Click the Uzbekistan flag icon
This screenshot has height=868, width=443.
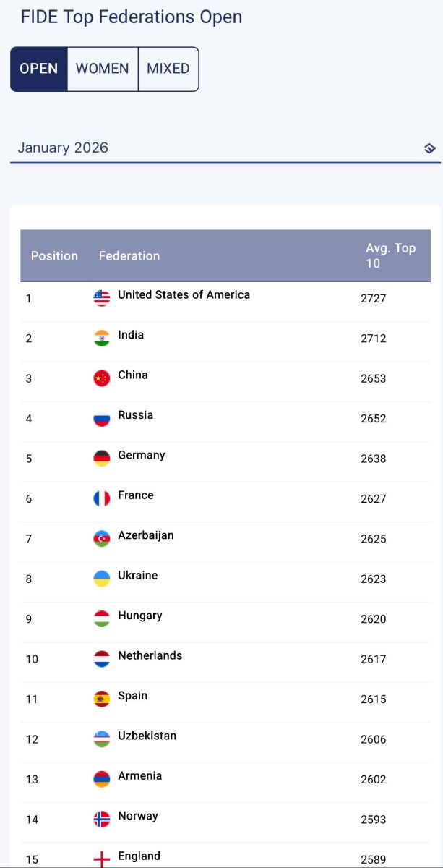102,739
